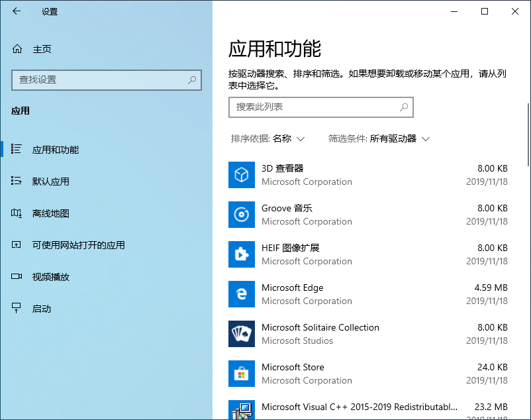The width and height of the screenshot is (531, 420).
Task: Click the 主页 home icon
Action: click(17, 49)
